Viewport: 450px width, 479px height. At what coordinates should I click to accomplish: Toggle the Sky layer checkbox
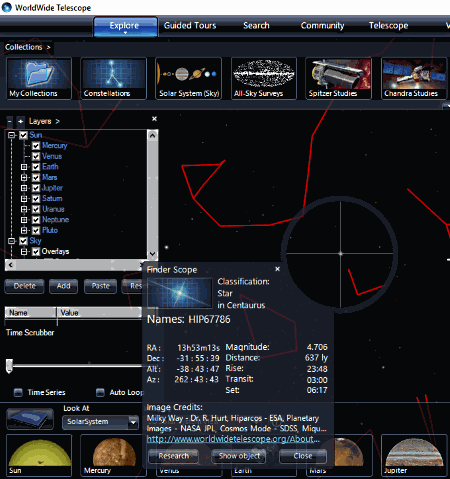pos(23,241)
